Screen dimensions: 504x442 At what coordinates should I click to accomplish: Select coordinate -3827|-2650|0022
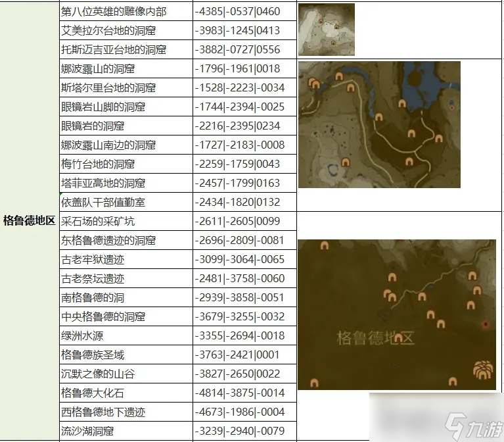[x=237, y=374]
